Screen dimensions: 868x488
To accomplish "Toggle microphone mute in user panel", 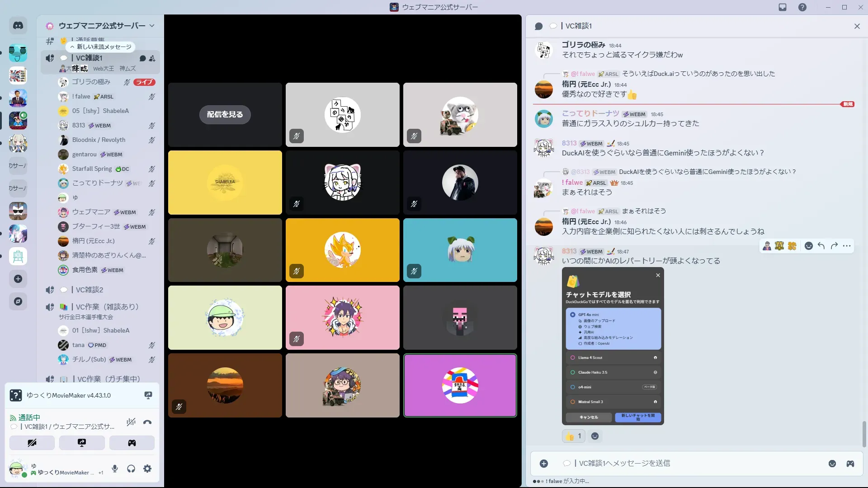I will pos(115,469).
